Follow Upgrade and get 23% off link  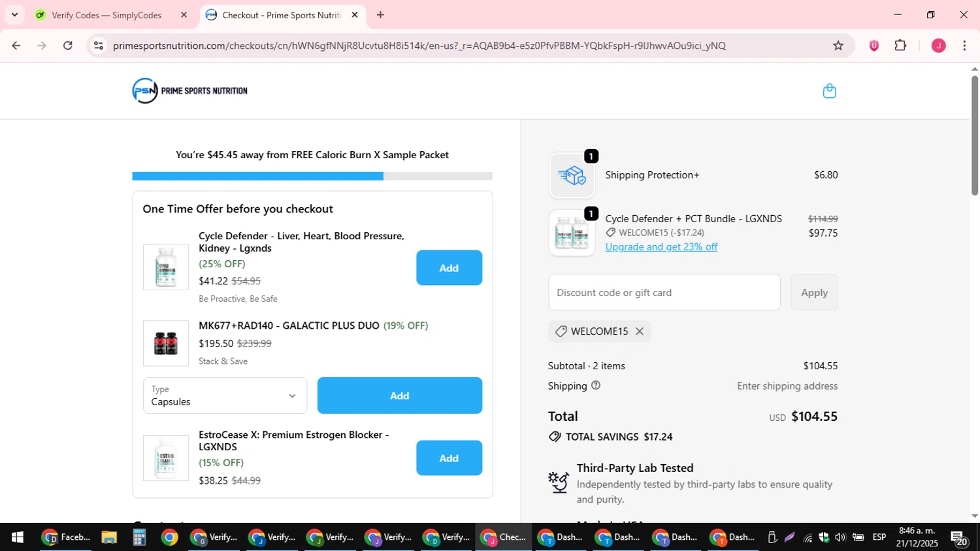tap(661, 246)
